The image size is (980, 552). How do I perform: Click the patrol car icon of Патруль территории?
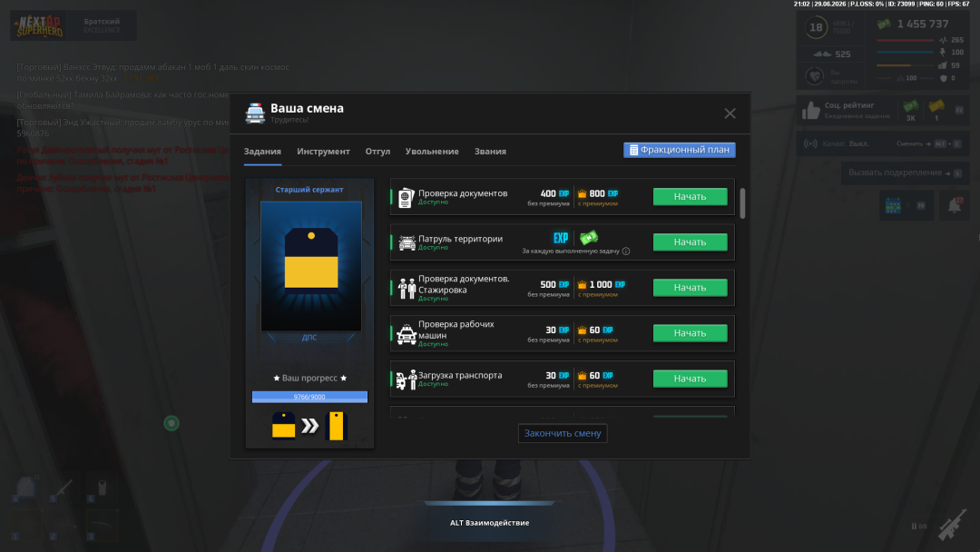click(407, 242)
